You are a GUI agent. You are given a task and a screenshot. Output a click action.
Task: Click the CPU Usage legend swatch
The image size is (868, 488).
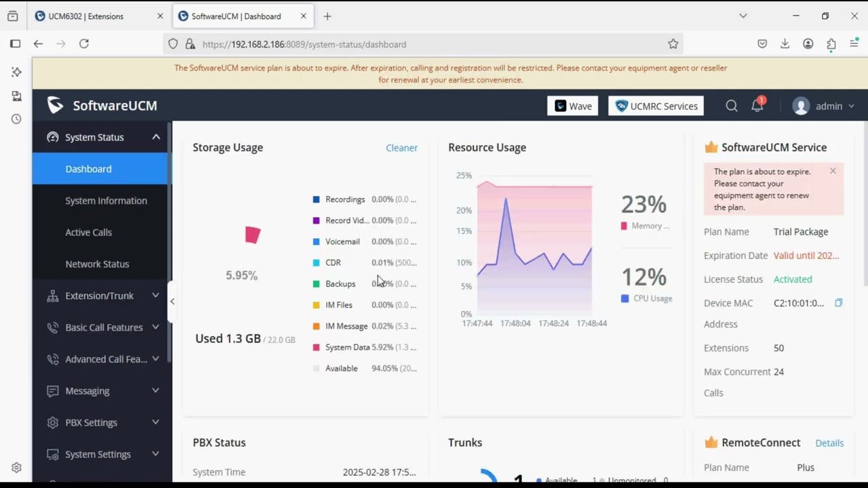pyautogui.click(x=625, y=298)
